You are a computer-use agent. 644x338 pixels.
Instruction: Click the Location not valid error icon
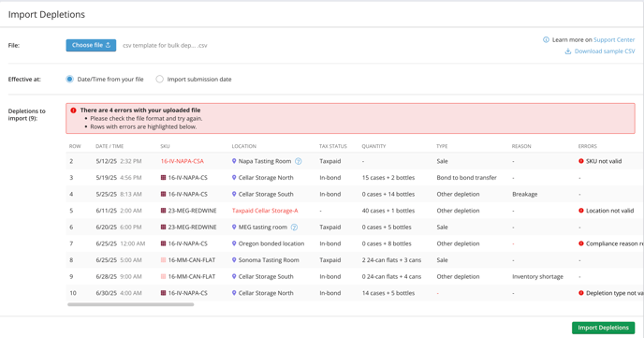coord(581,211)
